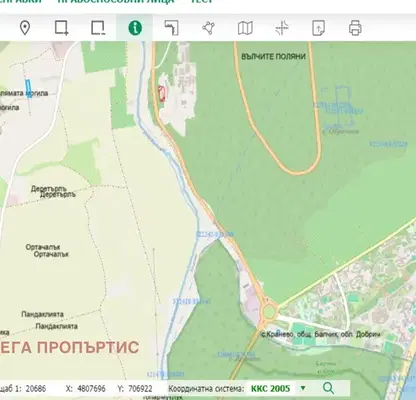Click the с.Кранево, общ. Балчик label
This screenshot has height=400, width=416.
click(x=320, y=334)
